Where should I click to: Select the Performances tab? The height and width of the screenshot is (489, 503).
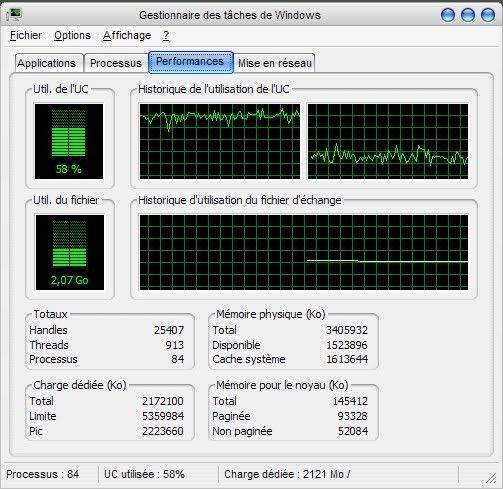tap(190, 62)
